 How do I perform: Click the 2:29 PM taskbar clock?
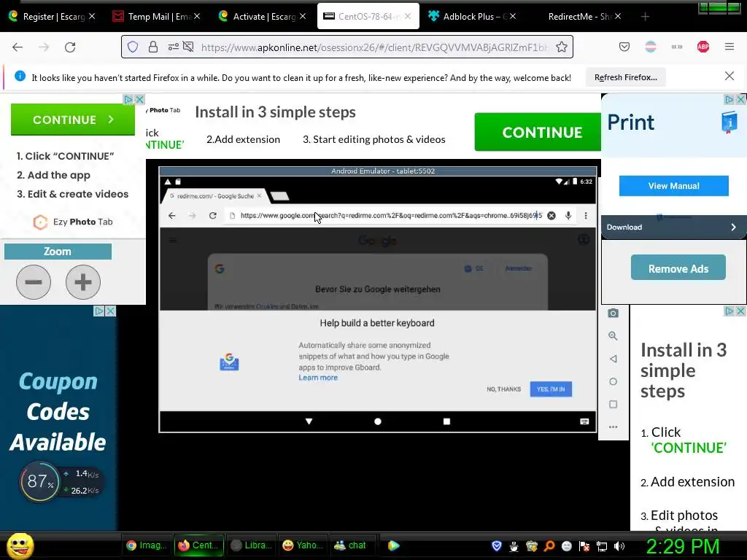(x=683, y=546)
